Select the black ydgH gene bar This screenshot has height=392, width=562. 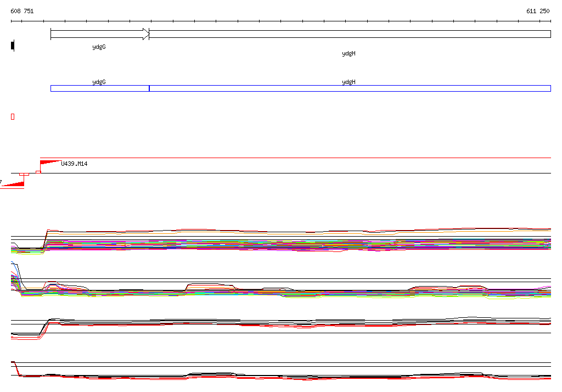[350, 34]
